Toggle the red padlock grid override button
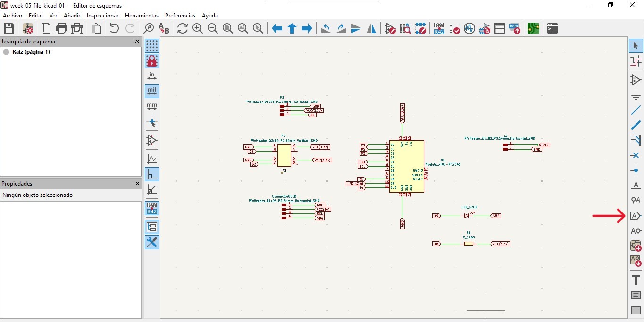 [x=152, y=61]
